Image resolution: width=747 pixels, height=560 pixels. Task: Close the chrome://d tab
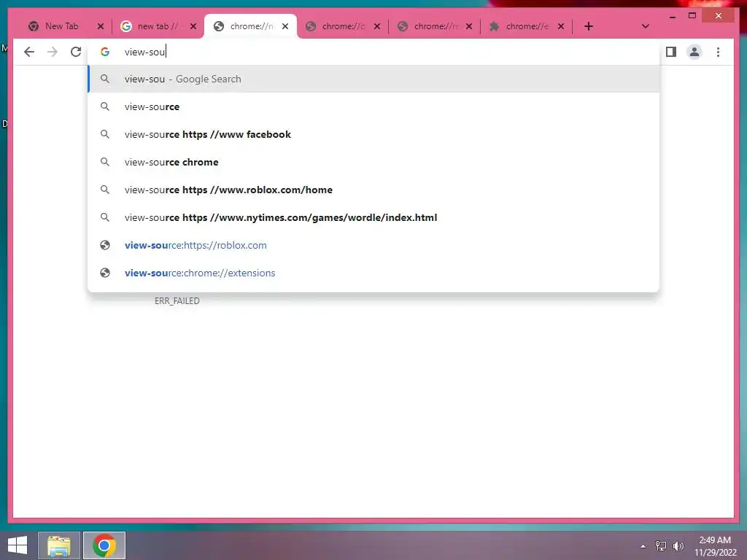point(377,26)
